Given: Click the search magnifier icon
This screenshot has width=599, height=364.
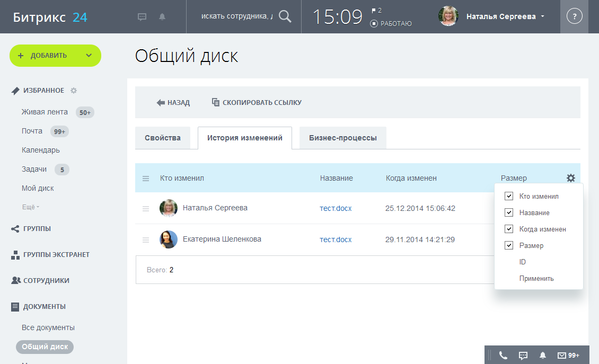Looking at the screenshot, I should tap(285, 16).
